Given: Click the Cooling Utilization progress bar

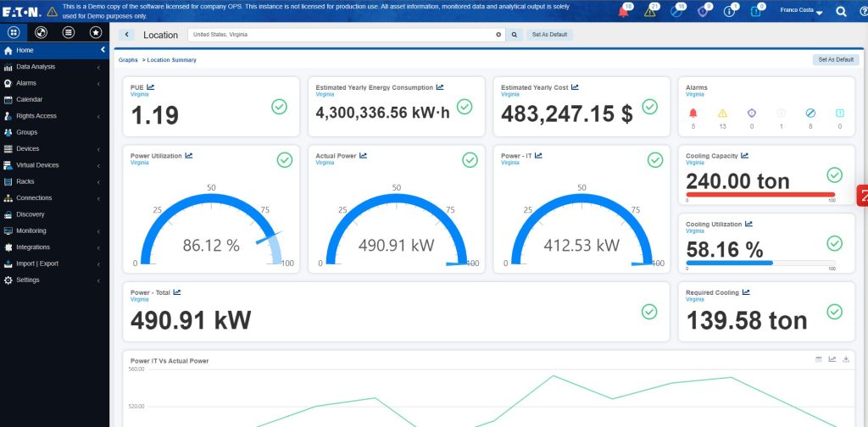Looking at the screenshot, I should [x=760, y=263].
